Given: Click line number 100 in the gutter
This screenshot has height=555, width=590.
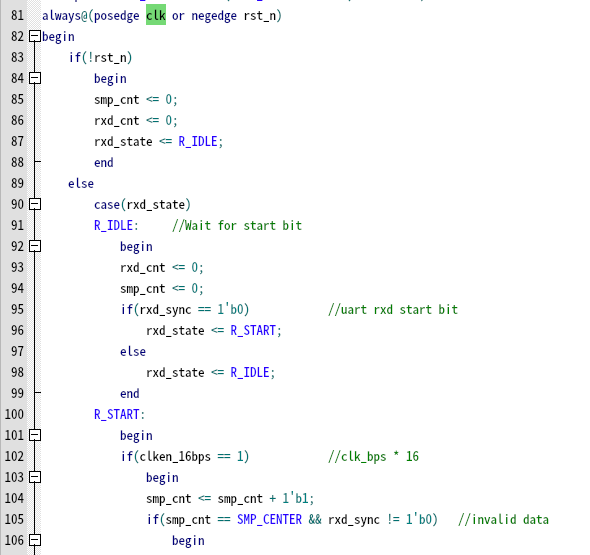Looking at the screenshot, I should 14,414.
